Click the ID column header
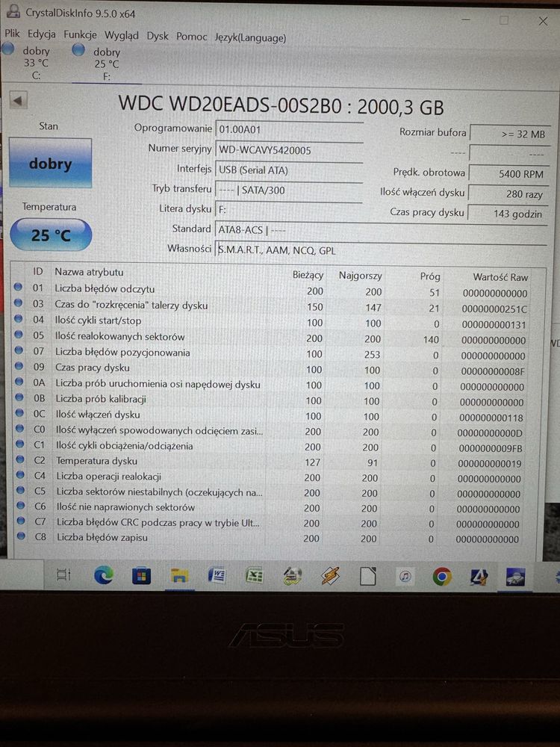Viewport: 560px width, 747px height. point(37,272)
